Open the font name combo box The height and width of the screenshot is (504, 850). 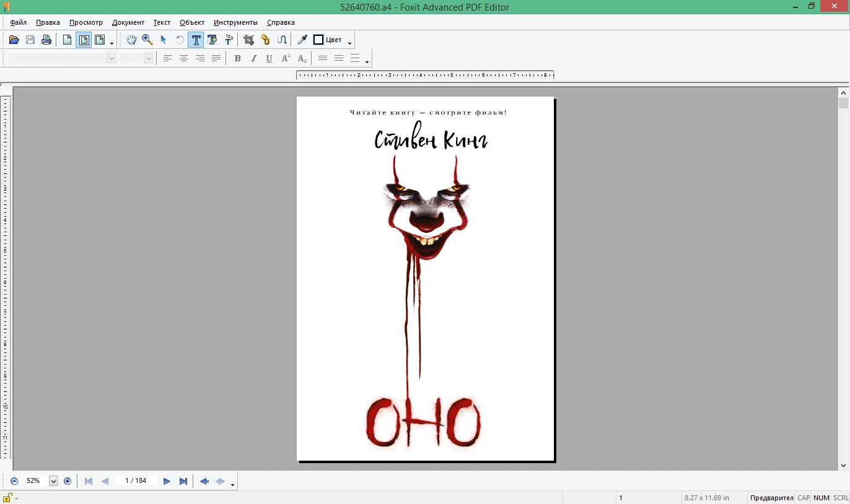pos(62,58)
